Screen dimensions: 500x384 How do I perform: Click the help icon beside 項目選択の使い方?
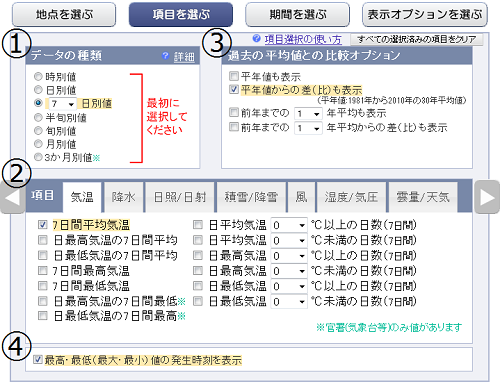(256, 38)
